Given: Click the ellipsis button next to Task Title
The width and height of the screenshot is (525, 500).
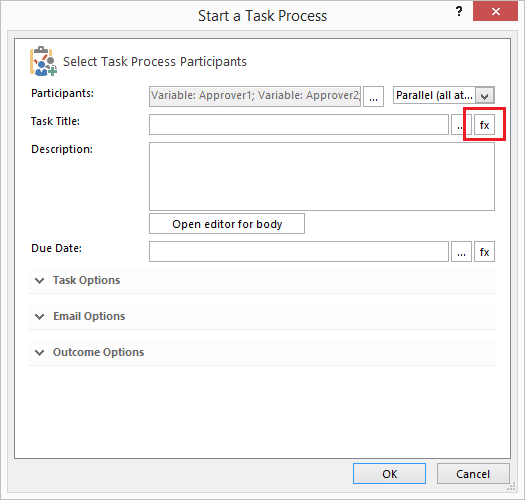Looking at the screenshot, I should coord(461,125).
